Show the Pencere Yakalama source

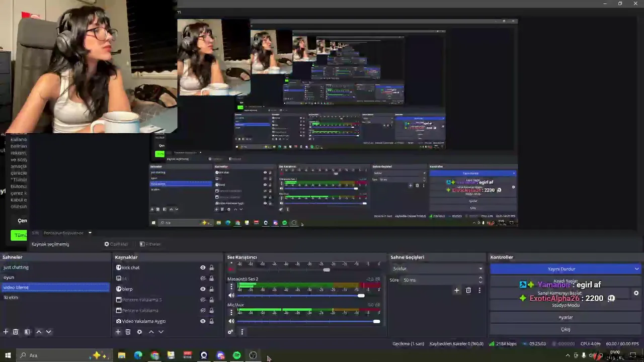tap(203, 310)
